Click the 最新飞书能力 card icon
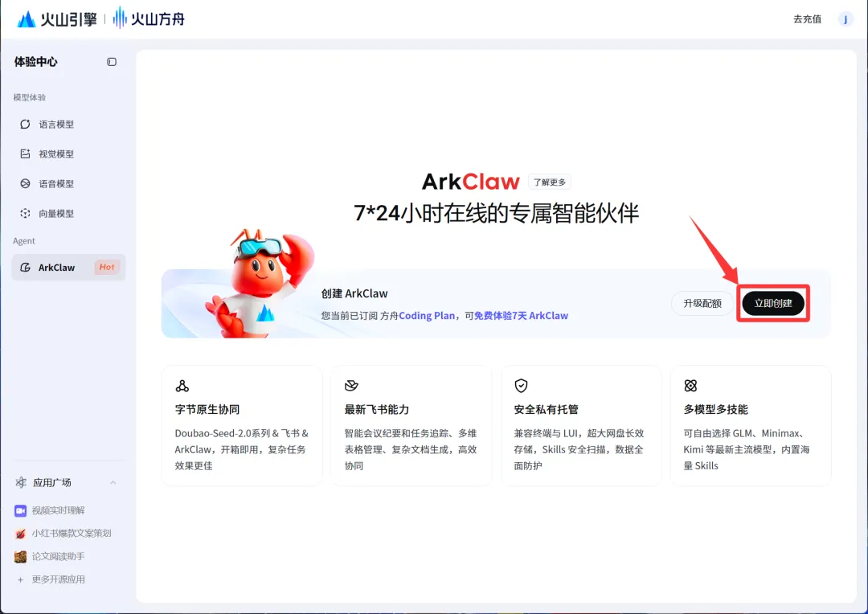The height and width of the screenshot is (614, 868). coord(351,385)
